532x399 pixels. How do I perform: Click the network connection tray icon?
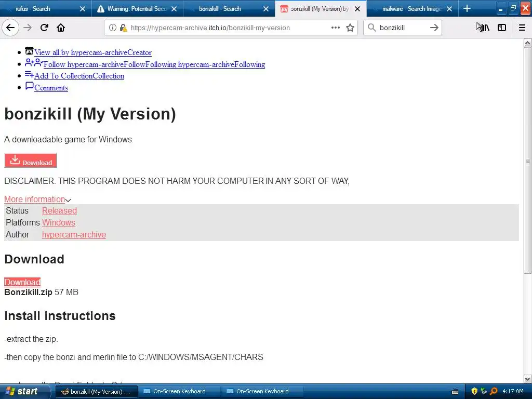484,391
